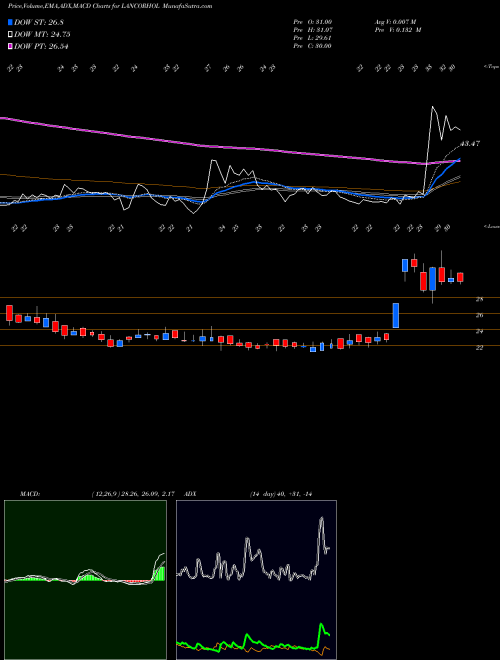Viewport: 500px width, 660px height.
Task: Select the DOW ST: 26.8 legend text
Action: [39, 23]
